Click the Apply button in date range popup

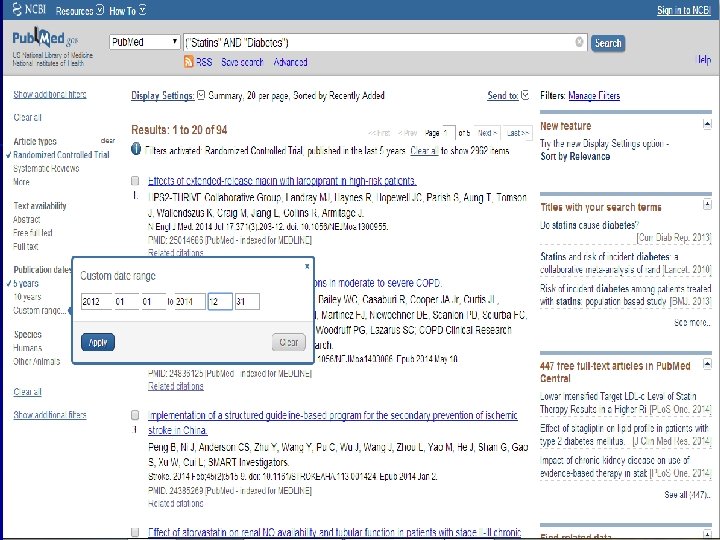98,342
